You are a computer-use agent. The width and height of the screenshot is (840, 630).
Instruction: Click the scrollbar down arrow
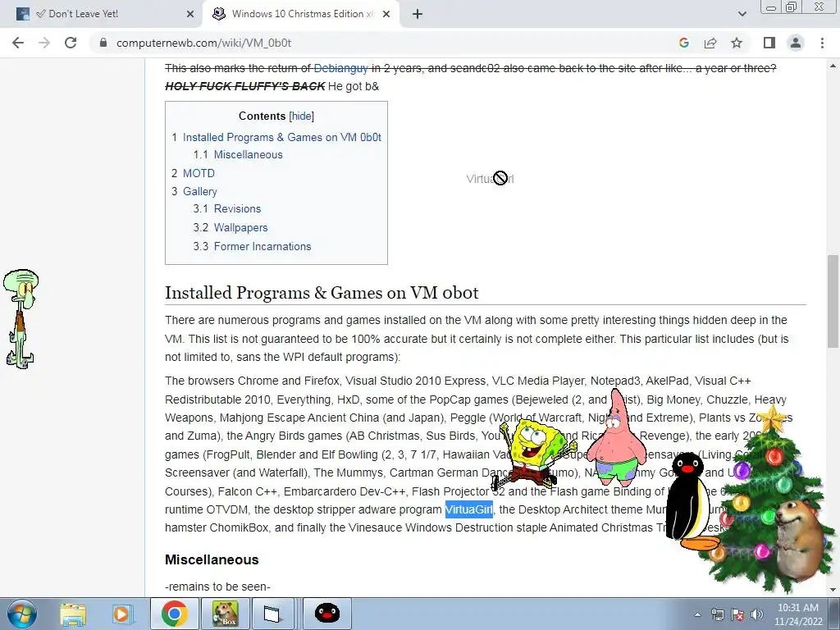[x=833, y=591]
